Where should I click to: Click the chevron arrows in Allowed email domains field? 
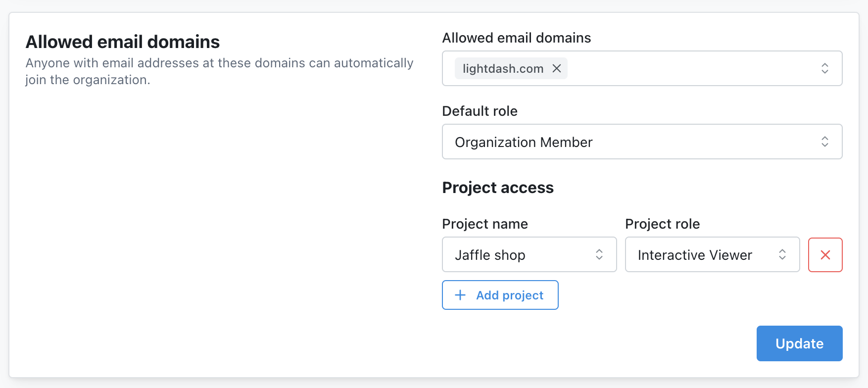coord(825,68)
